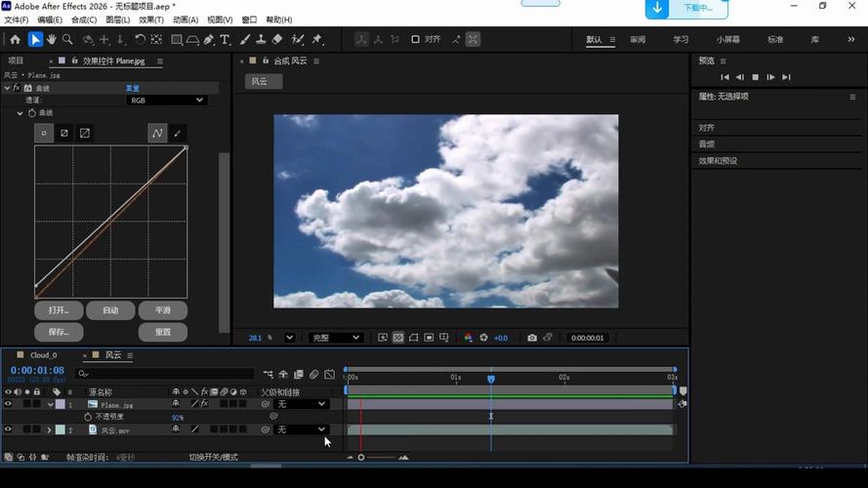This screenshot has width=868, height=488.
Task: Collapse the 曲线 curve property arrow
Action: (20, 113)
